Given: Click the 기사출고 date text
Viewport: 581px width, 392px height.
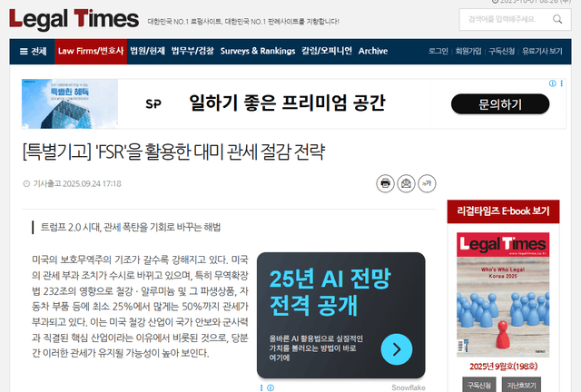Looking at the screenshot, I should click(76, 184).
